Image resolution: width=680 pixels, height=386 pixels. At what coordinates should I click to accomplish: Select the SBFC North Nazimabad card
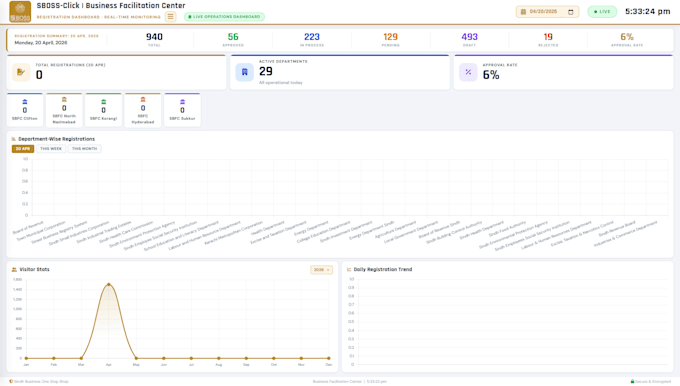(x=64, y=110)
